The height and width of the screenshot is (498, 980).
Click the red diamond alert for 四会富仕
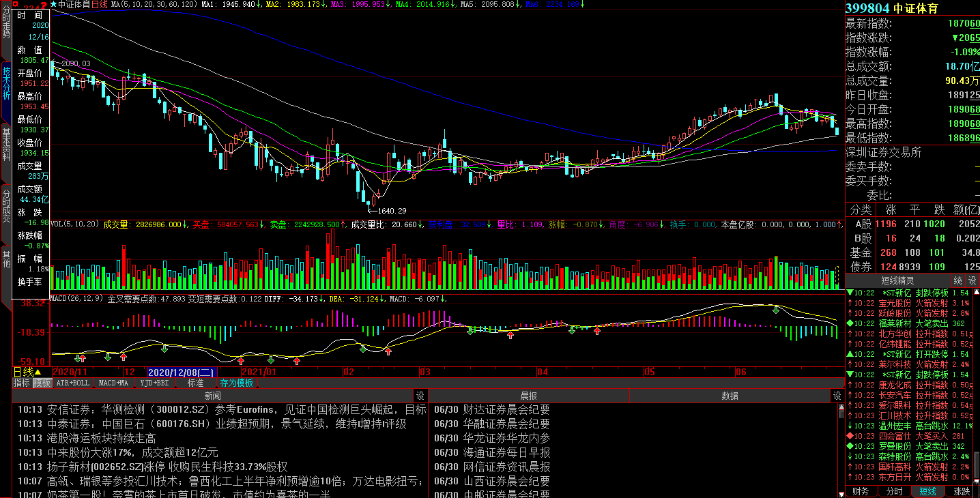[x=849, y=436]
